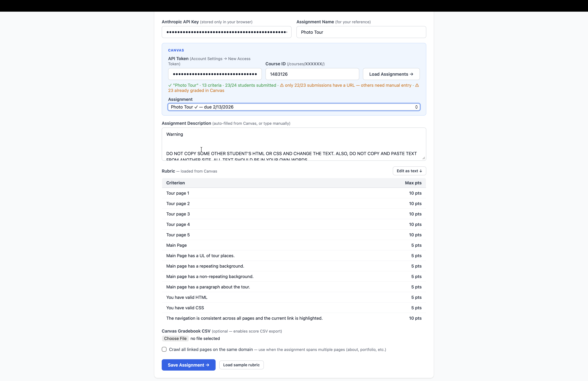Click the Assignment Name field

[x=361, y=32]
